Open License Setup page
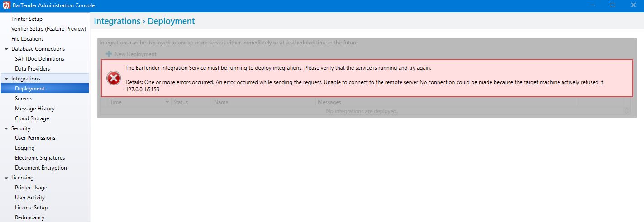The image size is (644, 222). pyautogui.click(x=31, y=208)
